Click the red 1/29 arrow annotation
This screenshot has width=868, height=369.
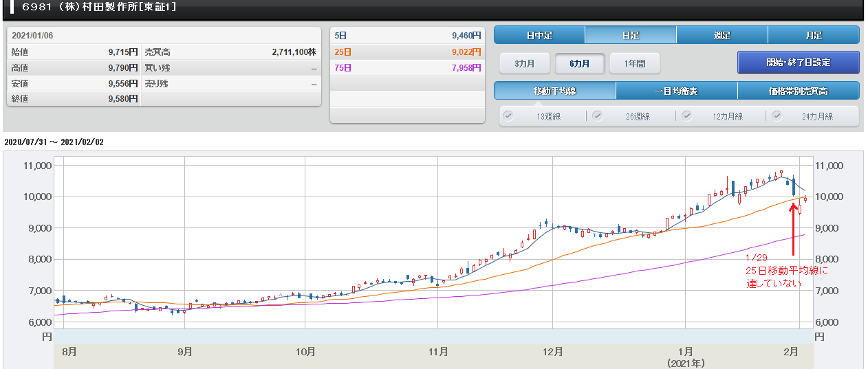tap(792, 227)
